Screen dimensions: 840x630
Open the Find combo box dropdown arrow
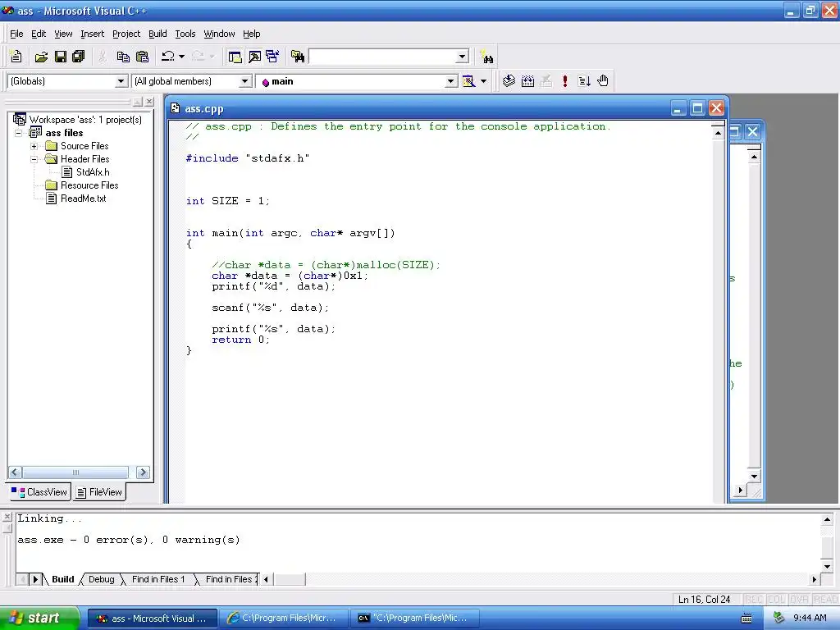click(463, 57)
